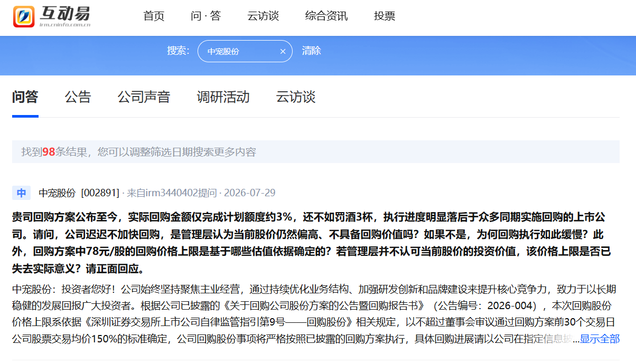Open the 投票 navigation item

pyautogui.click(x=385, y=16)
